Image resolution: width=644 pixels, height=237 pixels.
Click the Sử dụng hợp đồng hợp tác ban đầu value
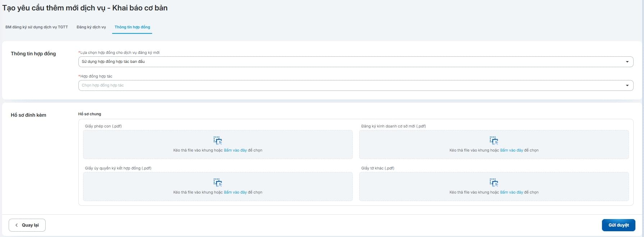coord(113,62)
